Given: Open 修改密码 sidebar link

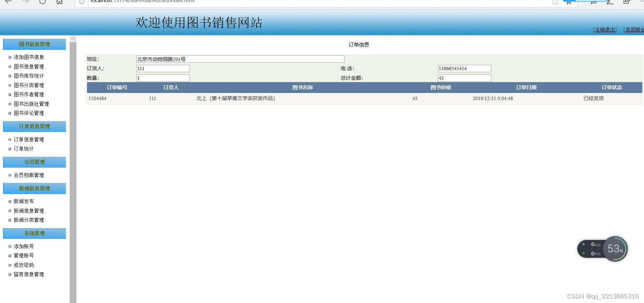Looking at the screenshot, I should click(24, 265).
